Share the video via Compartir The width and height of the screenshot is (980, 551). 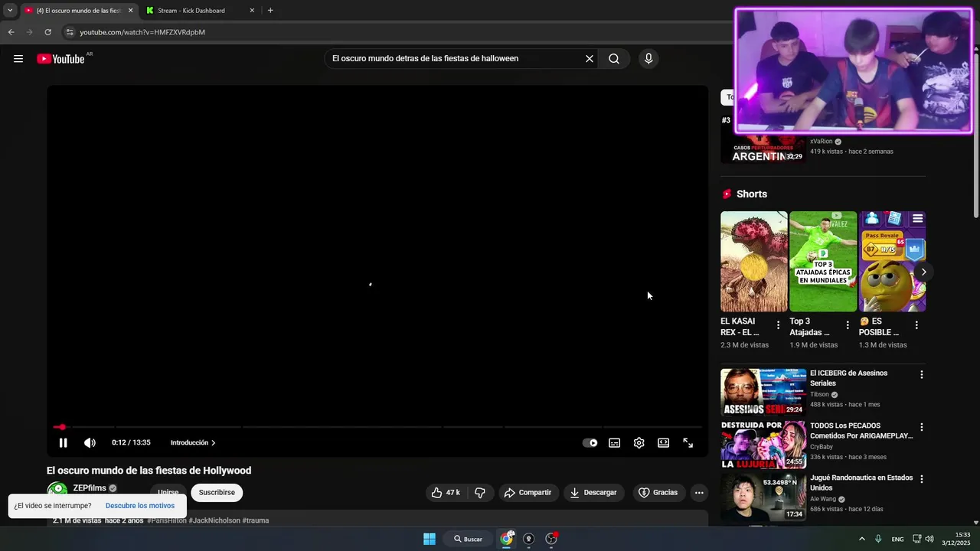pos(528,493)
